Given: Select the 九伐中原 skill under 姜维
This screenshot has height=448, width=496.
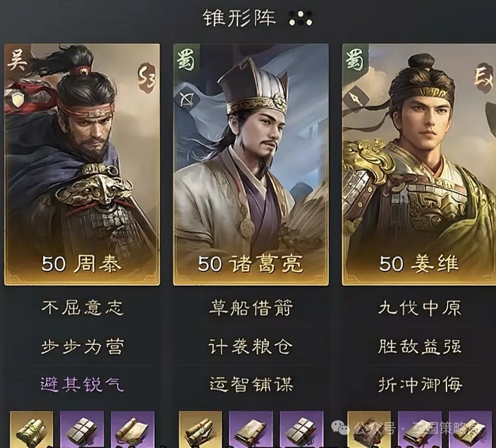Looking at the screenshot, I should (420, 308).
